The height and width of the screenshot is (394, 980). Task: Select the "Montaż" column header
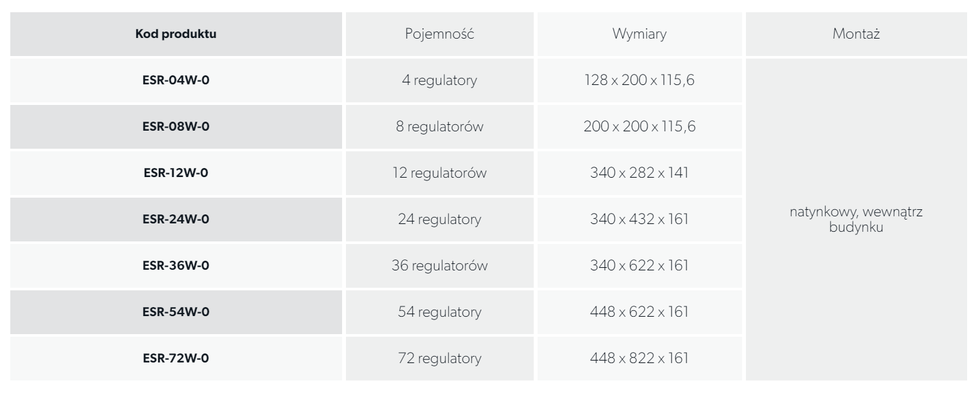pyautogui.click(x=855, y=35)
